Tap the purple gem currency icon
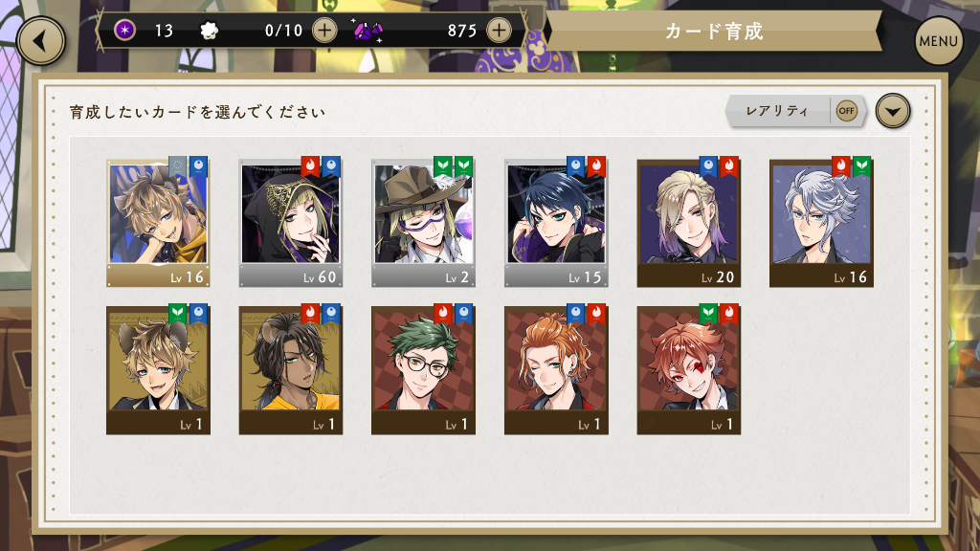Viewport: 980px width, 551px height. click(x=368, y=30)
